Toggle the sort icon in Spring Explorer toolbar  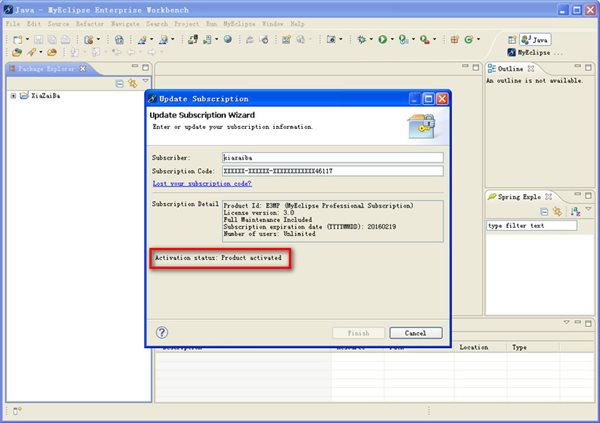575,211
